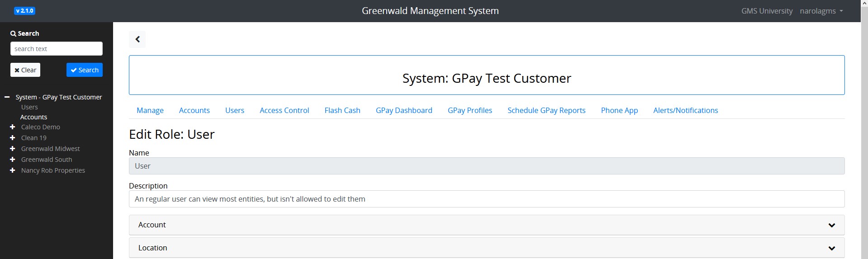Image resolution: width=868 pixels, height=259 pixels.
Task: Expand Greenwald South plus icon
Action: [13, 160]
